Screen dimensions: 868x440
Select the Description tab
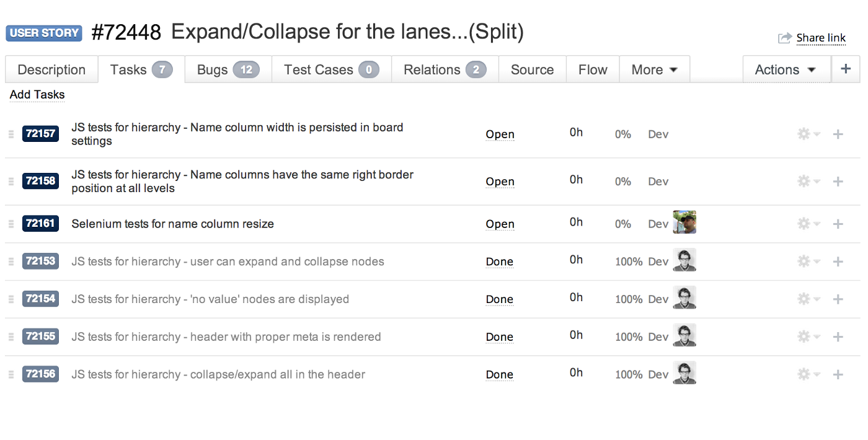(x=51, y=70)
